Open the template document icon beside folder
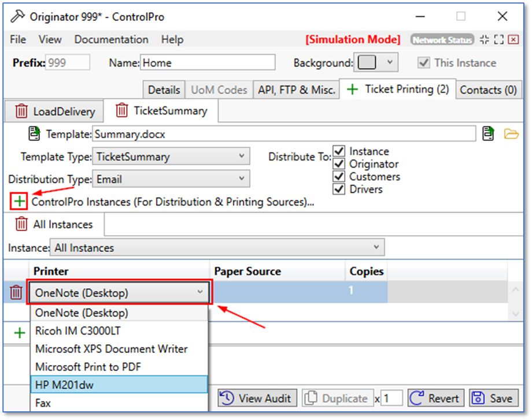 (x=489, y=135)
